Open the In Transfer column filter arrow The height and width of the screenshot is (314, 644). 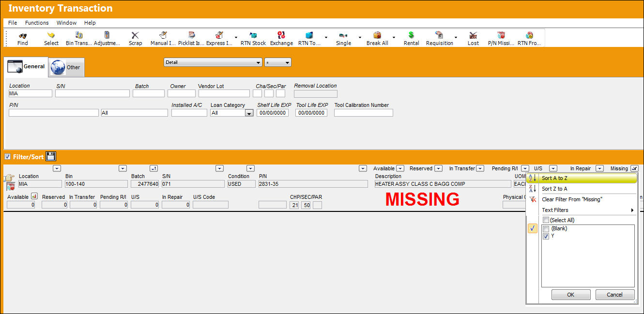[480, 168]
